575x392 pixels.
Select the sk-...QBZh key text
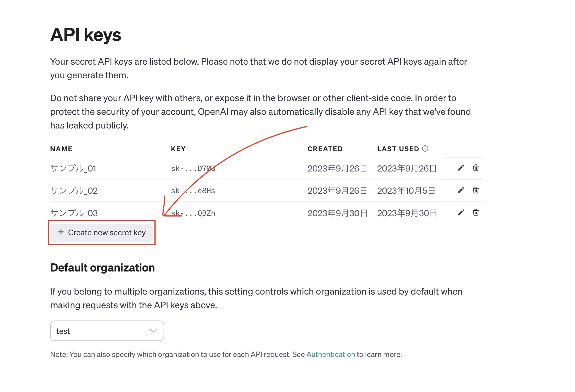coord(193,213)
